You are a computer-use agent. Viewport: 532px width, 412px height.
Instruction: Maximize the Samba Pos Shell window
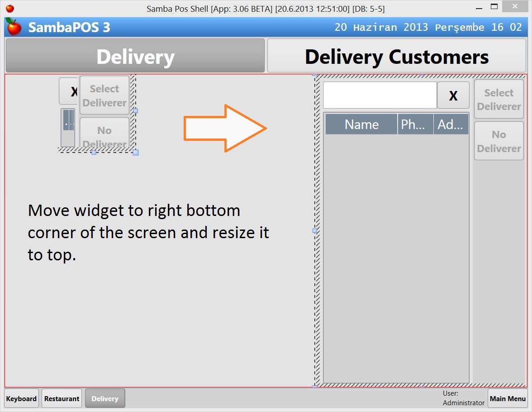494,7
